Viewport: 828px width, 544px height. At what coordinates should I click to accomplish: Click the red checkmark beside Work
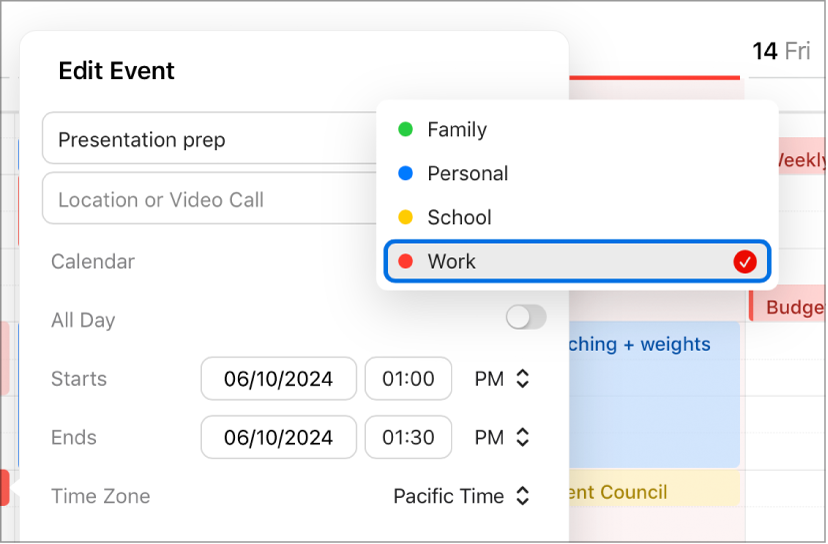(x=744, y=262)
